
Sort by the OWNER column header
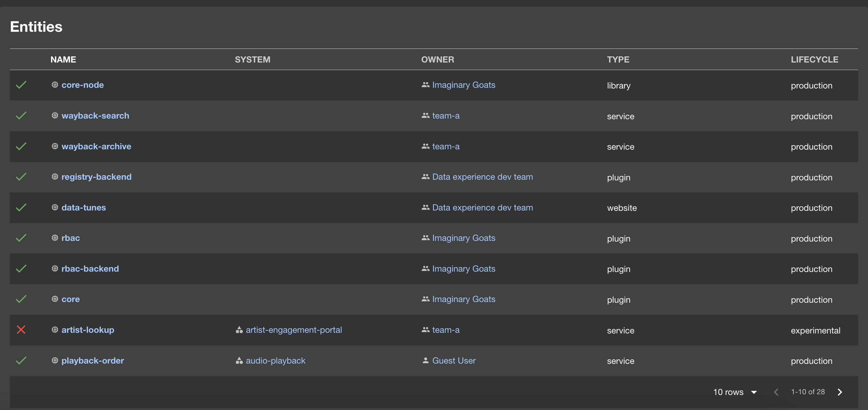point(437,59)
